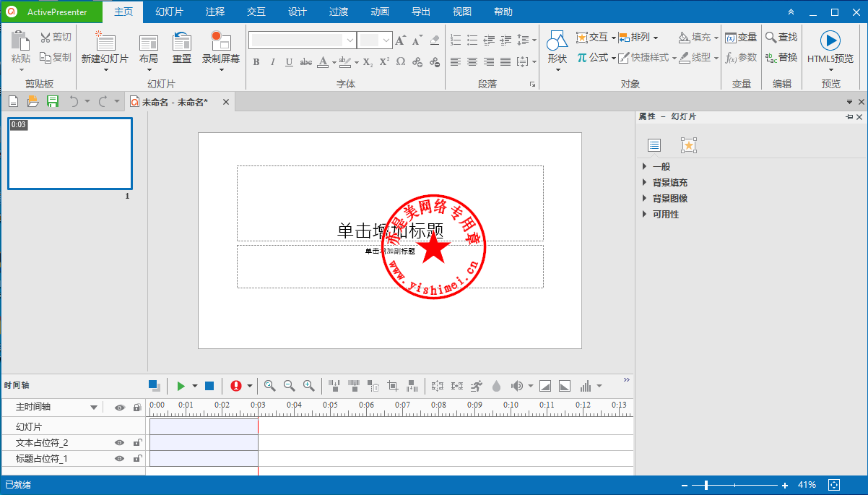Click the timeline zoom-in magnifier
The height and width of the screenshot is (495, 868).
(x=309, y=386)
